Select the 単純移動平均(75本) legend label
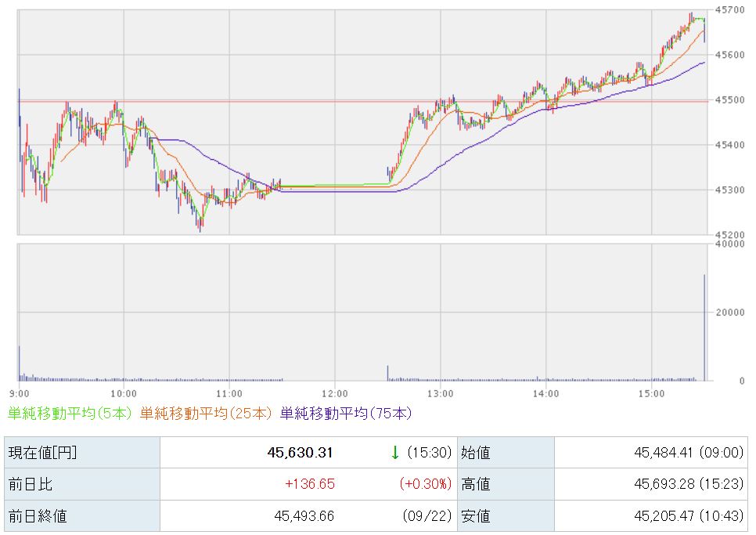 pos(346,414)
